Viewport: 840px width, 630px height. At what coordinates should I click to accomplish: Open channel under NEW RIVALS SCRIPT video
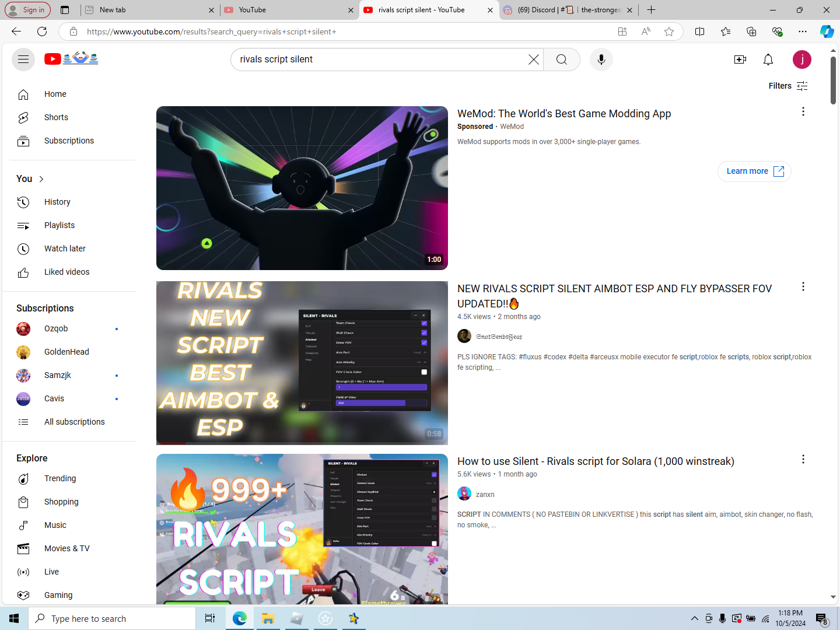[x=499, y=337]
